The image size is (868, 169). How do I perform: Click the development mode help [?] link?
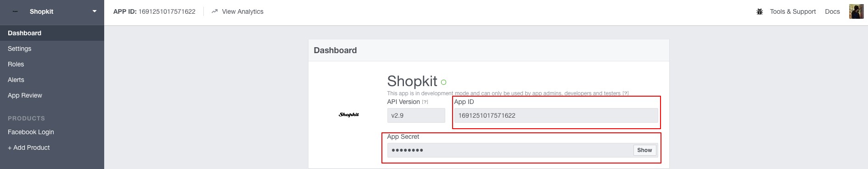click(626, 93)
